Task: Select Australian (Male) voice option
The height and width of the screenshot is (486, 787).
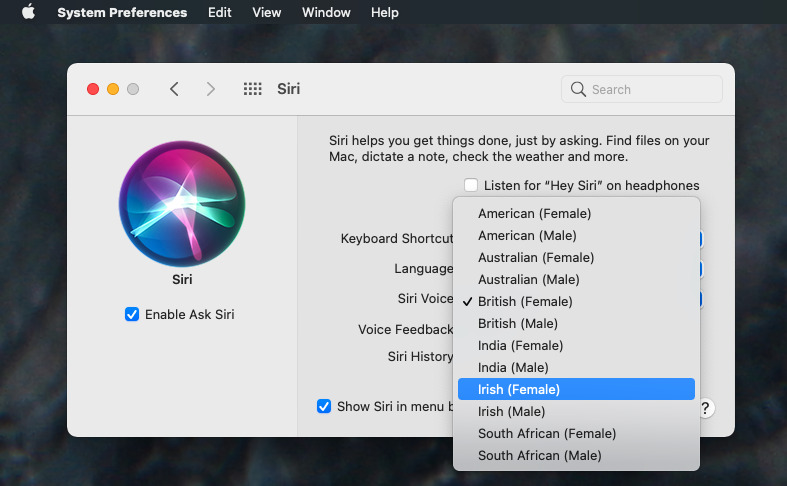Action: click(x=528, y=279)
